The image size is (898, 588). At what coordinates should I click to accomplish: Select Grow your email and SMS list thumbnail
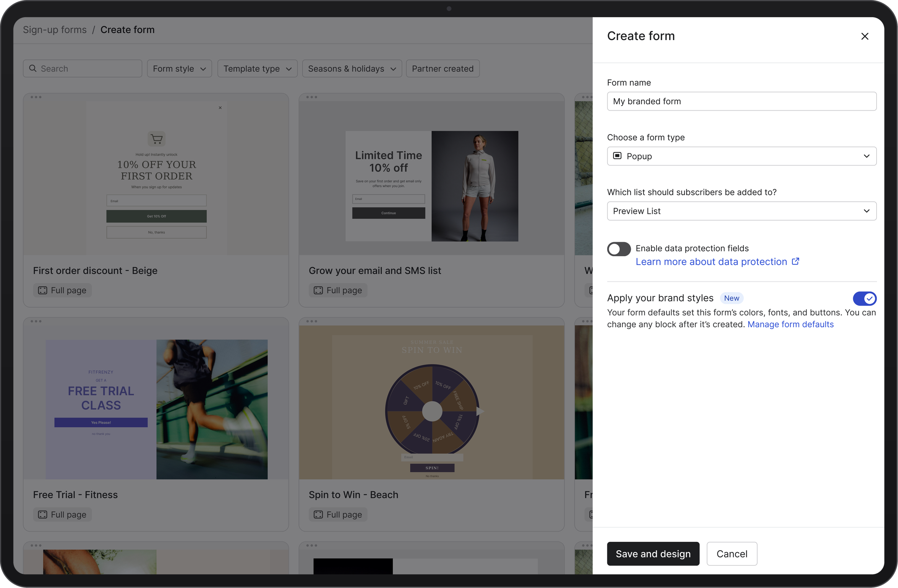[x=431, y=178]
